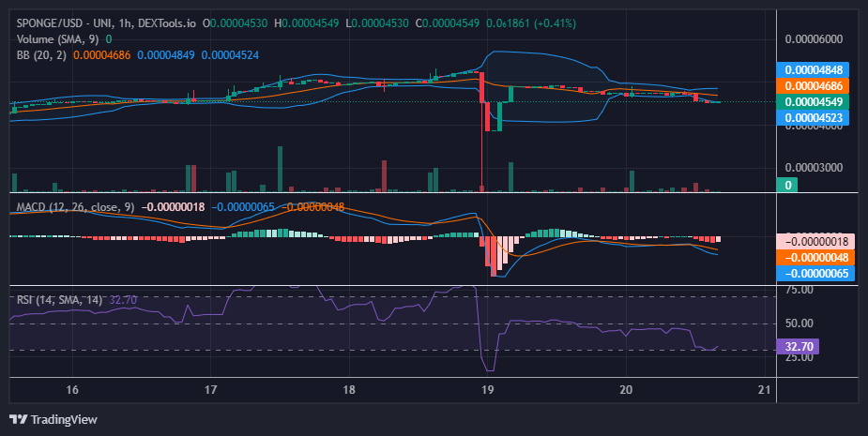Click the green volume 0 axis label

pos(787,185)
